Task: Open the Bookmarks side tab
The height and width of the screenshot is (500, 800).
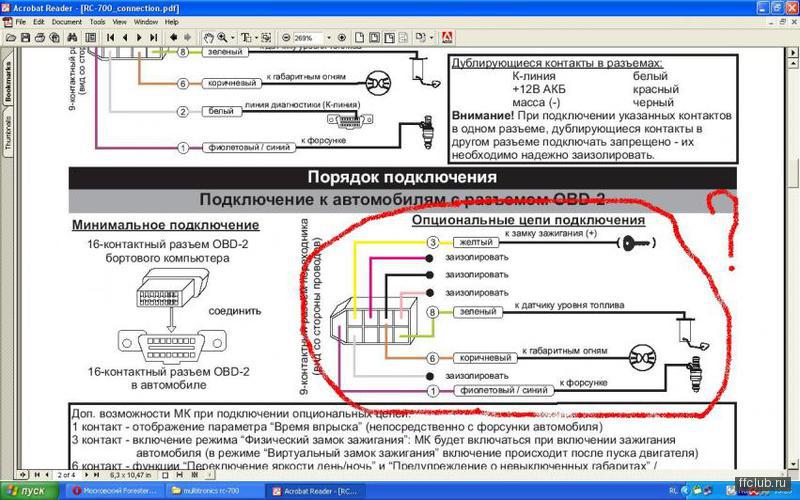Action: click(x=8, y=79)
